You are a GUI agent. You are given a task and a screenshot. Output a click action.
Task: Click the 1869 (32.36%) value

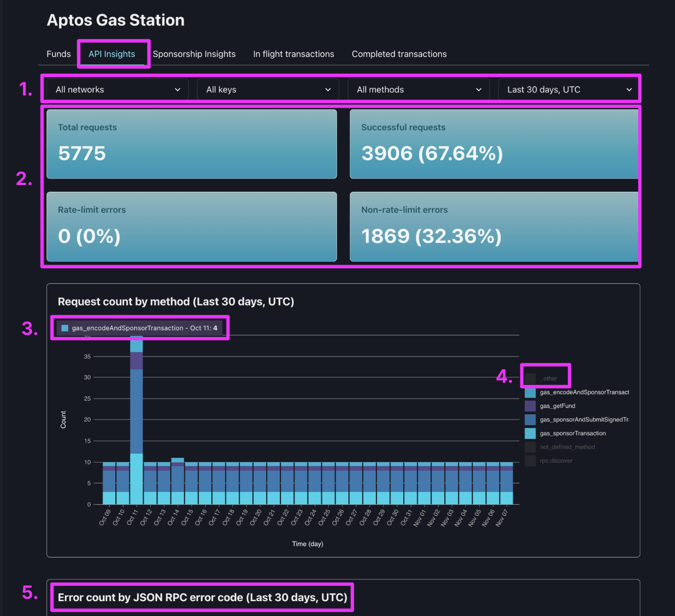point(432,236)
